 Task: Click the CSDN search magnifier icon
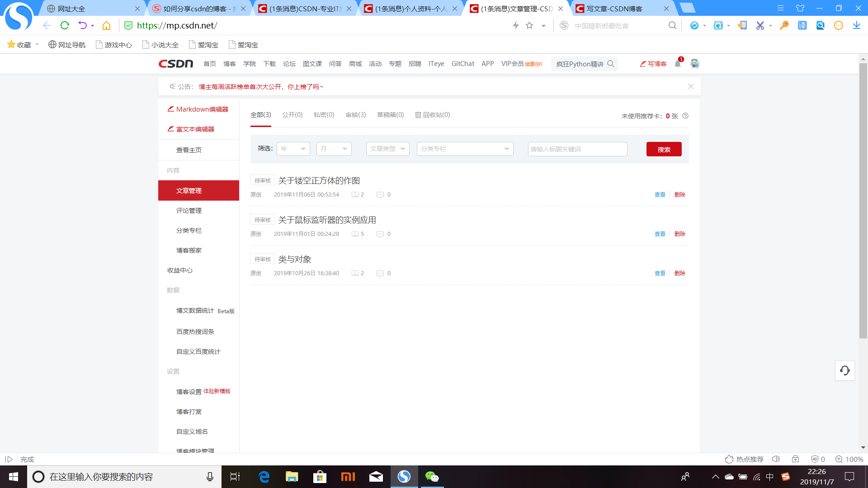click(x=611, y=64)
